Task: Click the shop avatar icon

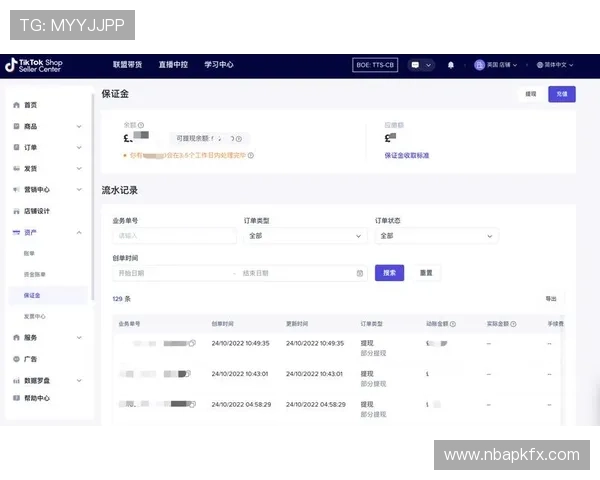Action: tap(479, 65)
